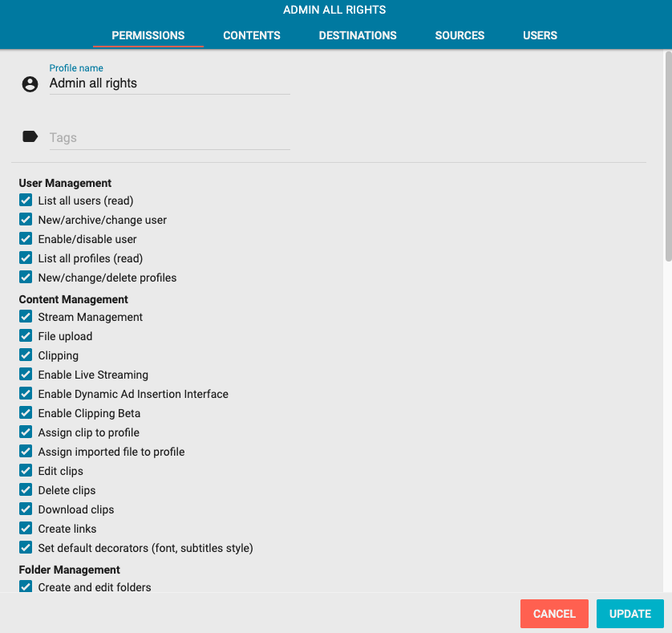Click the Profile name text field
Viewport: 672px width, 633px height.
point(169,83)
